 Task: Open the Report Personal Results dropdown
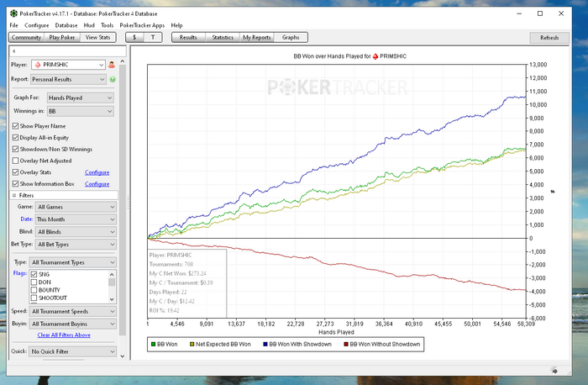[68, 79]
